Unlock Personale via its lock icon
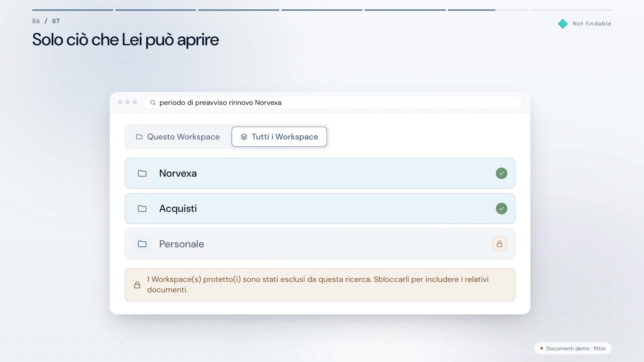Screen dimensions: 644x362 (x=500, y=244)
